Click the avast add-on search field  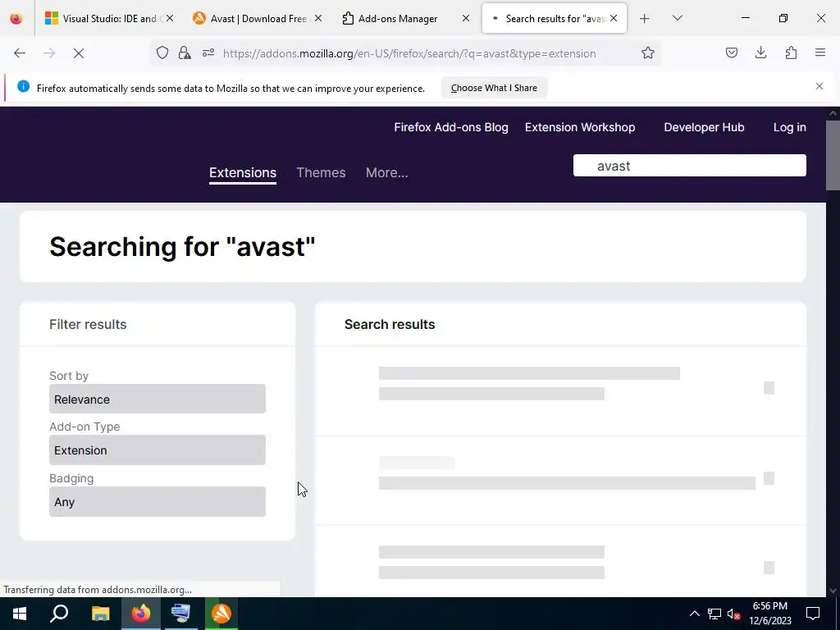click(689, 166)
